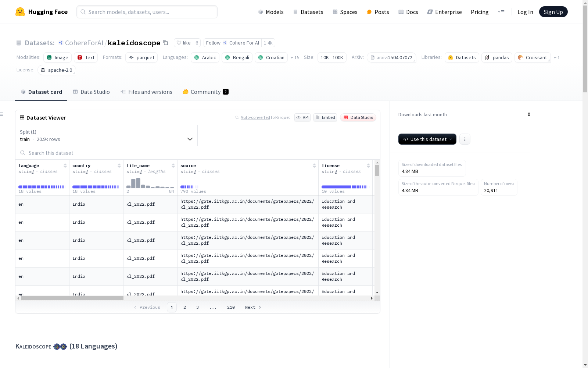Open Posts in the top navigation
This screenshot has height=368, width=588.
[378, 12]
